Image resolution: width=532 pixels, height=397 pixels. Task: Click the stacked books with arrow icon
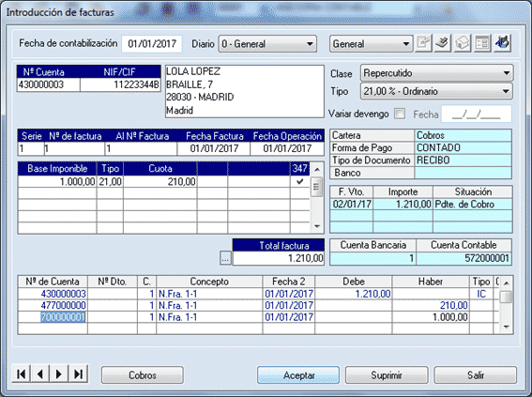(x=443, y=43)
